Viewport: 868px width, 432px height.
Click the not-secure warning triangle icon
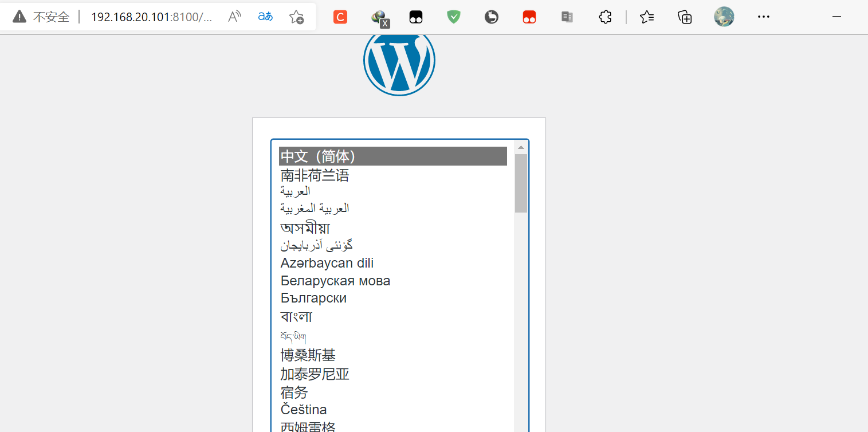point(19,17)
